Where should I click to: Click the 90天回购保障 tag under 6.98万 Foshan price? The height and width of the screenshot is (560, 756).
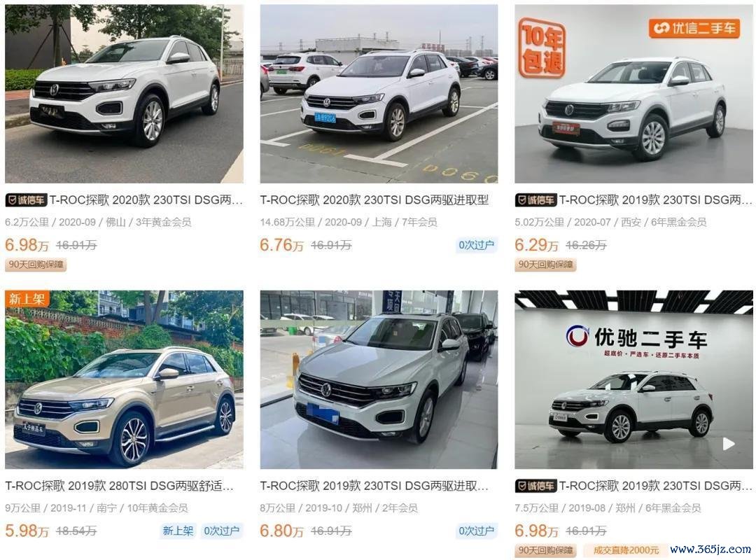[x=36, y=265]
